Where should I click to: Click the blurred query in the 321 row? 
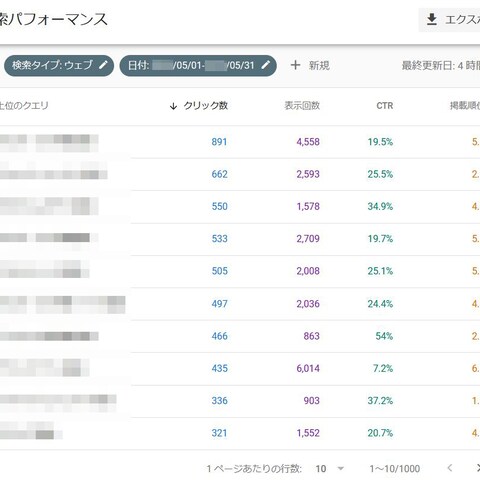pyautogui.click(x=31, y=431)
